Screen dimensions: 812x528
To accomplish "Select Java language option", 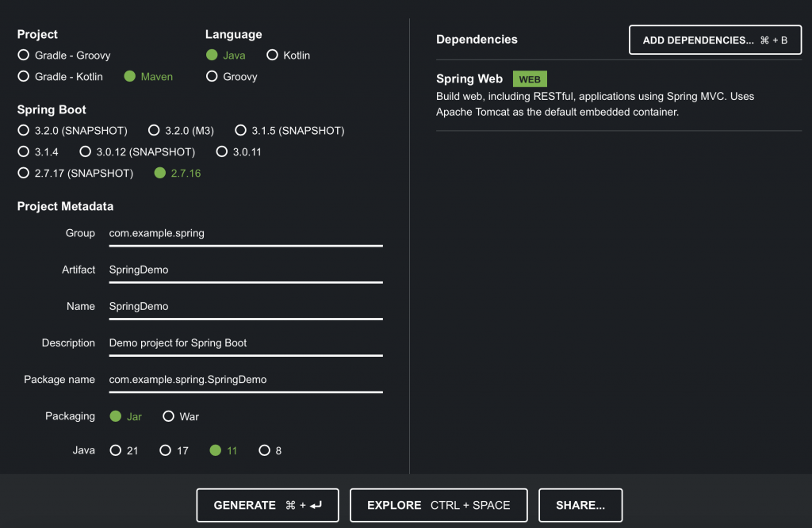I will (225, 55).
